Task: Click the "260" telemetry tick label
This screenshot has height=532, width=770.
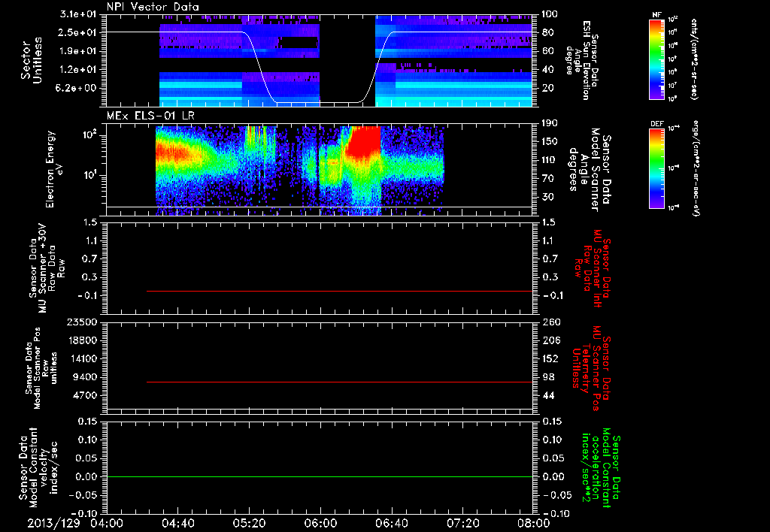Action: (550, 322)
